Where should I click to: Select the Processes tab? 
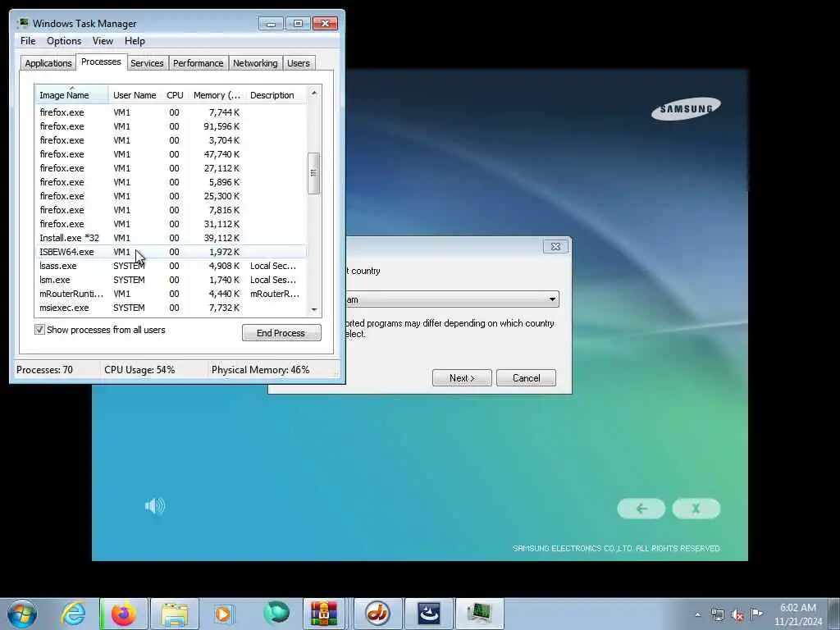pyautogui.click(x=101, y=62)
